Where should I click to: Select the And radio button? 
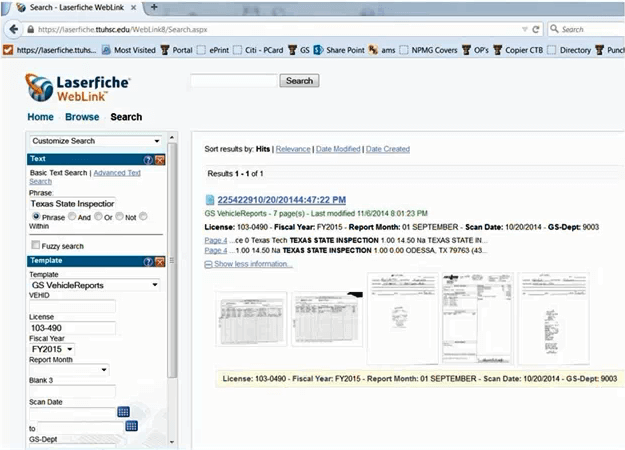point(72,216)
